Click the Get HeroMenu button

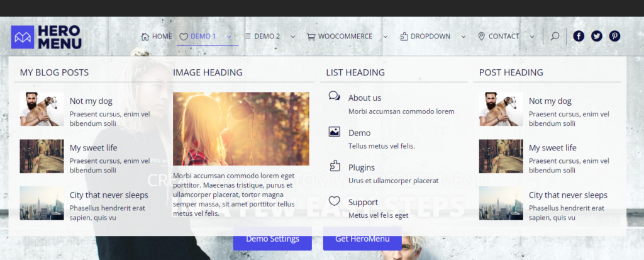coord(362,239)
